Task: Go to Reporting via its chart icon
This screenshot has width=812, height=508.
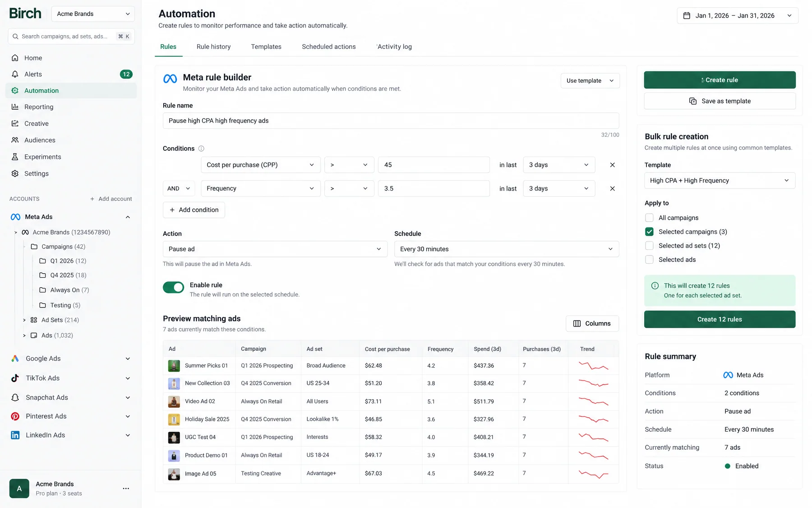Action: coord(15,107)
